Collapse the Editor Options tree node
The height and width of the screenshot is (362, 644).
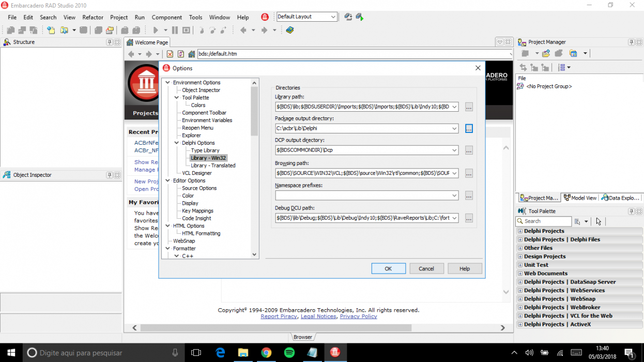pos(168,180)
